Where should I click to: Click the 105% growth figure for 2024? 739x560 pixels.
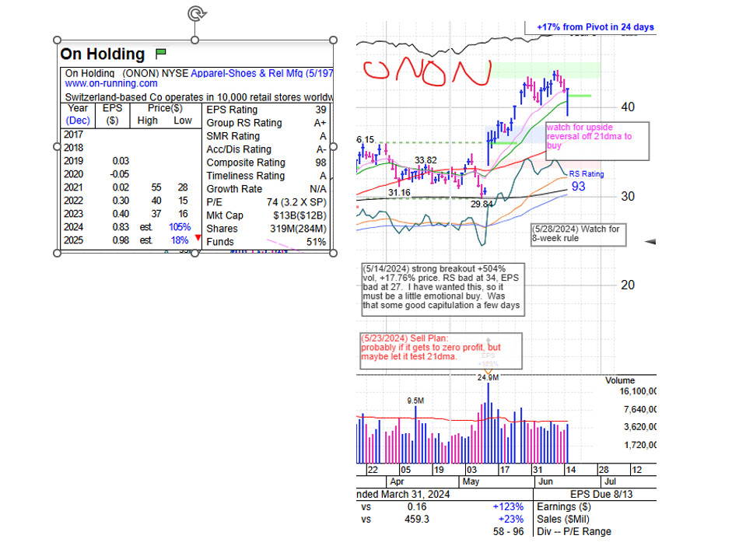coord(180,227)
